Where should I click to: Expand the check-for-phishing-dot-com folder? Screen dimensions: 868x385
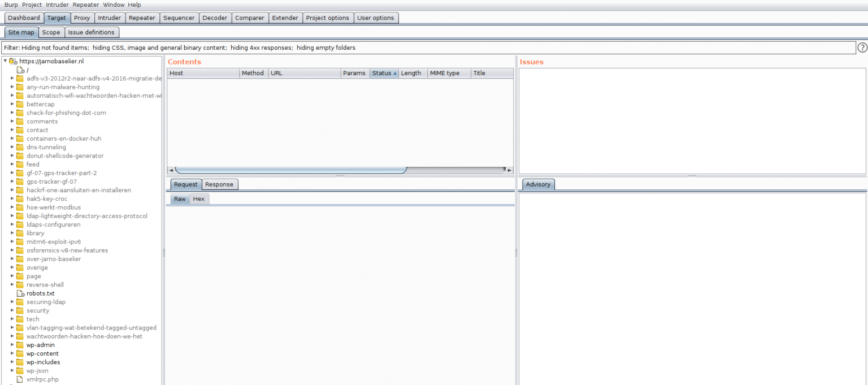click(x=12, y=113)
